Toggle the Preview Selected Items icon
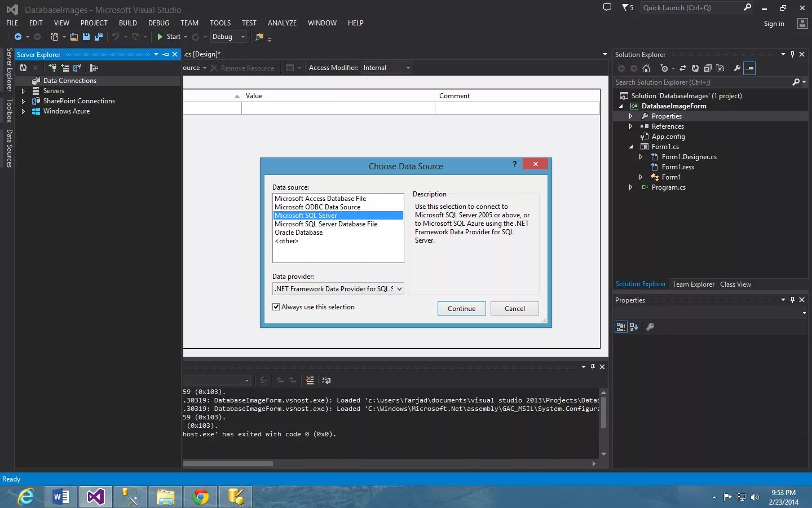The width and height of the screenshot is (812, 508). click(749, 68)
